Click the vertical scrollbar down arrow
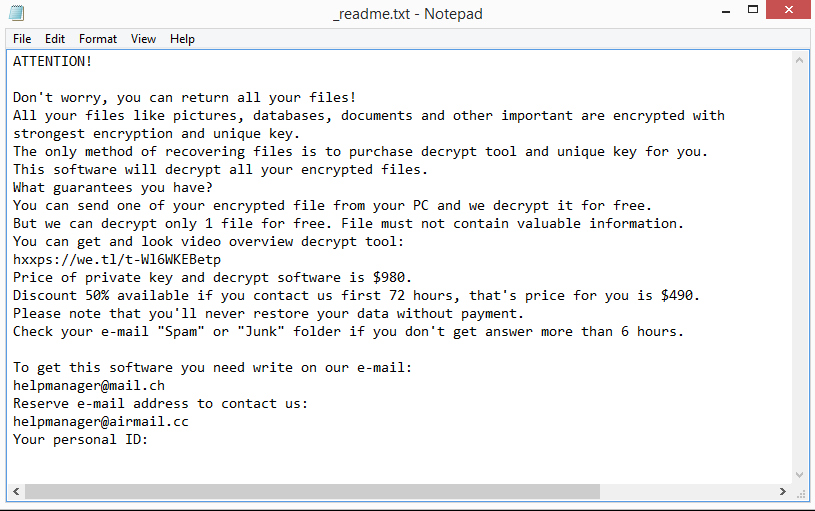Viewport: 815px width, 511px height. (x=799, y=475)
